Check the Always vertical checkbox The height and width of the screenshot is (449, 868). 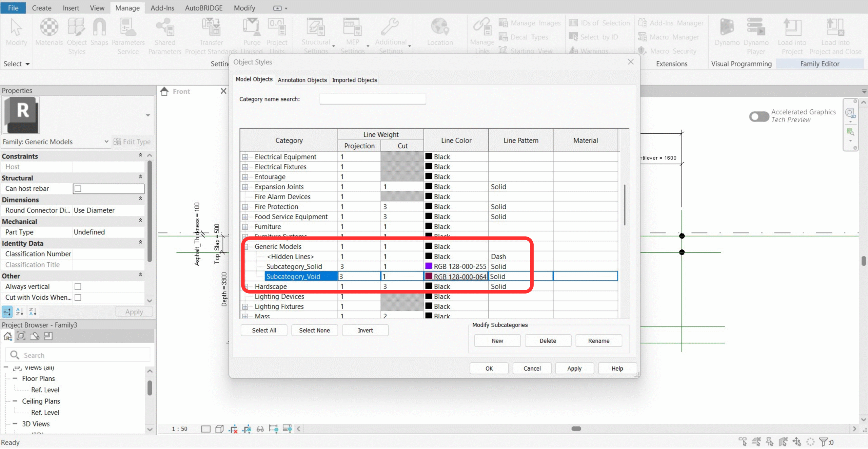coord(78,287)
